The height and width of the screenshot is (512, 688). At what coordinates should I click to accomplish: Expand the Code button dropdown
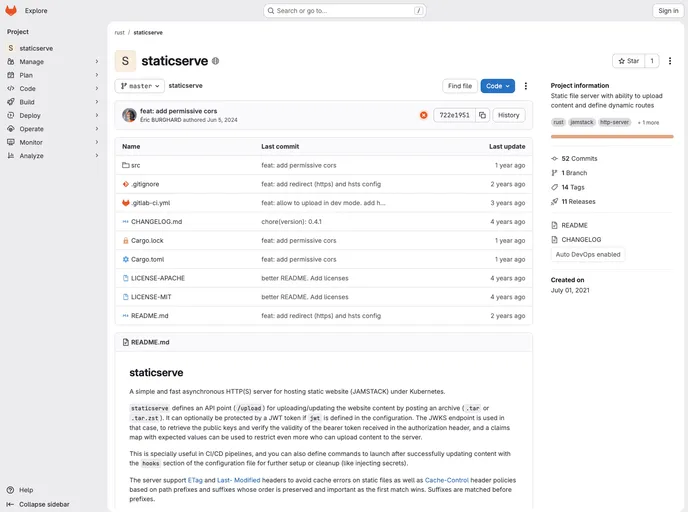point(497,86)
